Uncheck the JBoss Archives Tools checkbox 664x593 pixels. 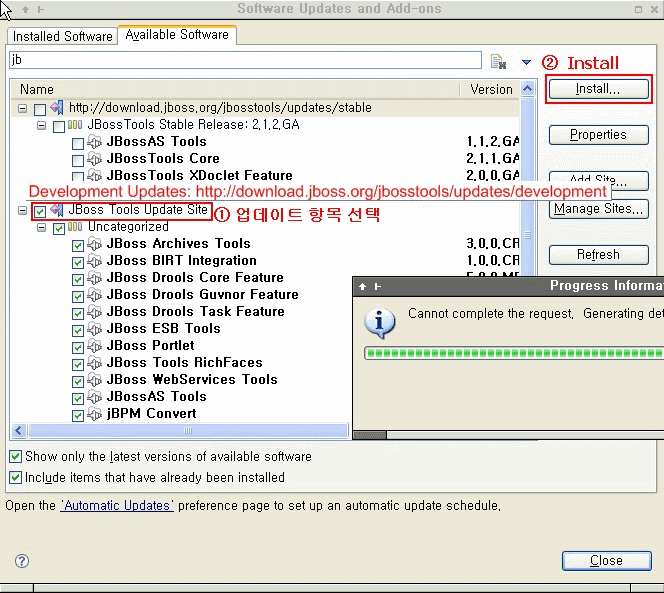[x=78, y=246]
